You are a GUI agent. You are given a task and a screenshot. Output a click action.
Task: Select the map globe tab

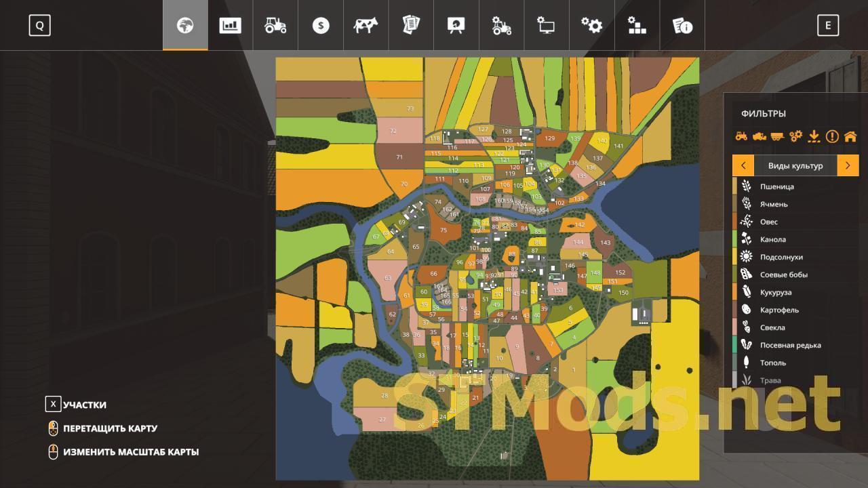185,26
